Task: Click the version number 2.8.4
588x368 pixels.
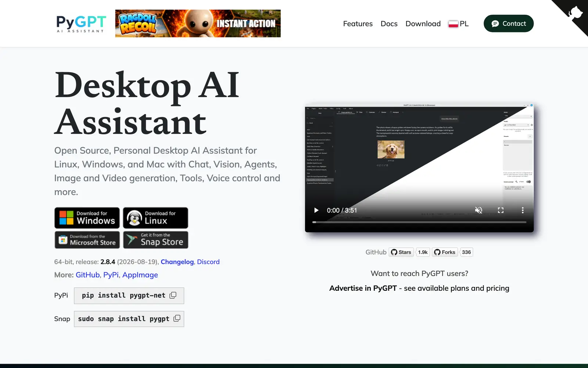Action: pyautogui.click(x=108, y=262)
